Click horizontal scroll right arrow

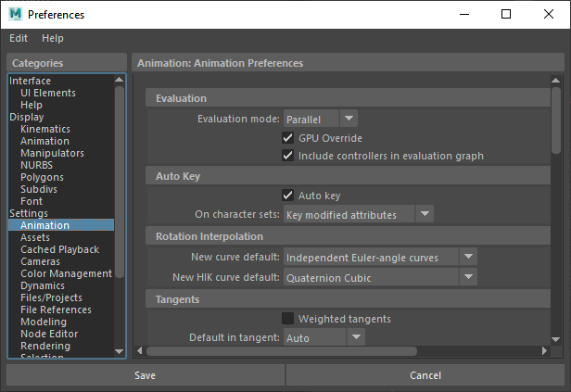(544, 351)
